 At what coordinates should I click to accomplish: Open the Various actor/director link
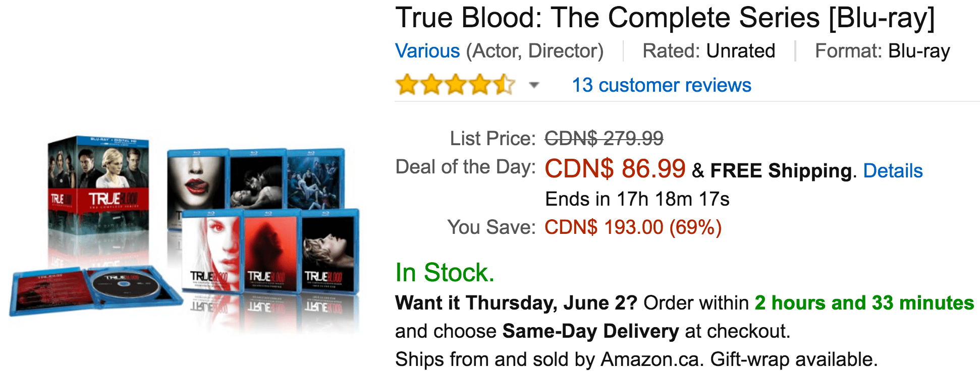(x=427, y=51)
